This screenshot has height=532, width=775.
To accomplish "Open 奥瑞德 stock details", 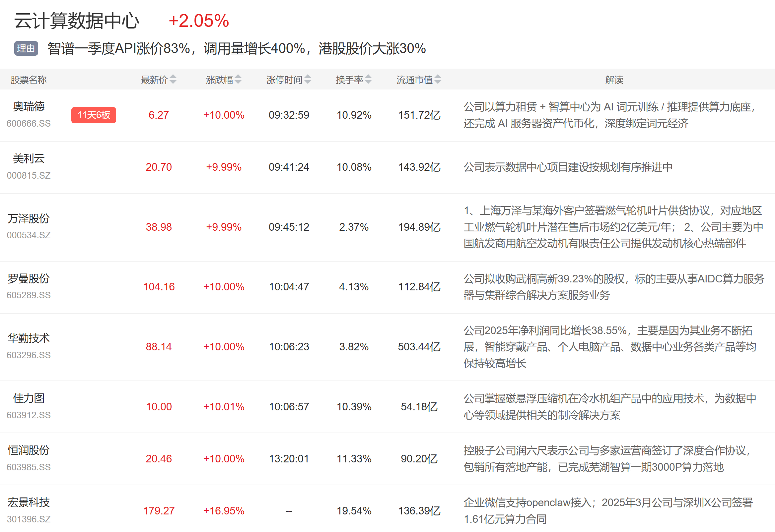I will 29,107.
